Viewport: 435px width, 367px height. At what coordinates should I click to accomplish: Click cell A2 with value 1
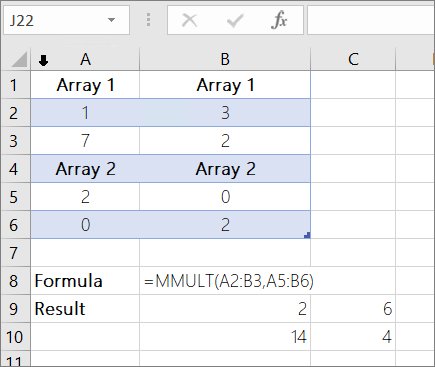85,113
